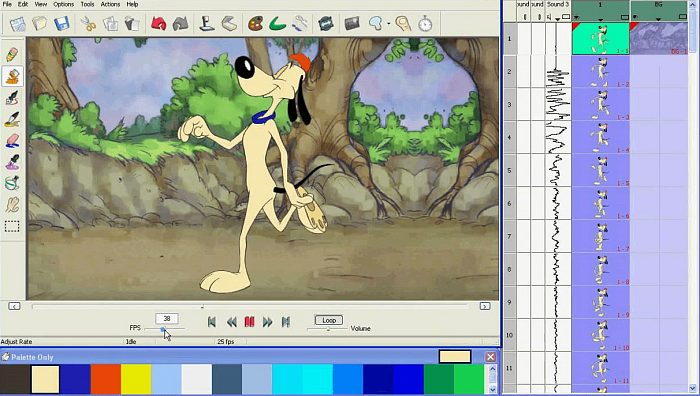The height and width of the screenshot is (396, 700).
Task: Click the Copy pages icon
Action: [x=110, y=24]
